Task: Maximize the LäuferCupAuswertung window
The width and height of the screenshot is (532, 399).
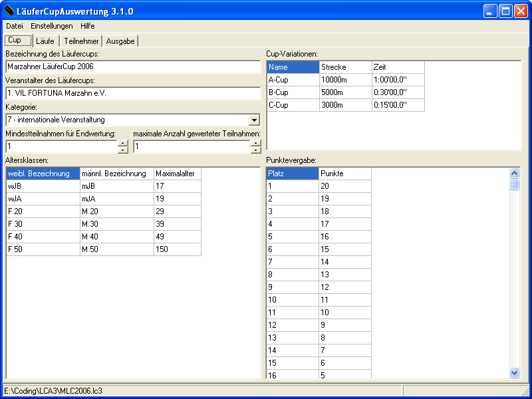Action: pos(505,11)
